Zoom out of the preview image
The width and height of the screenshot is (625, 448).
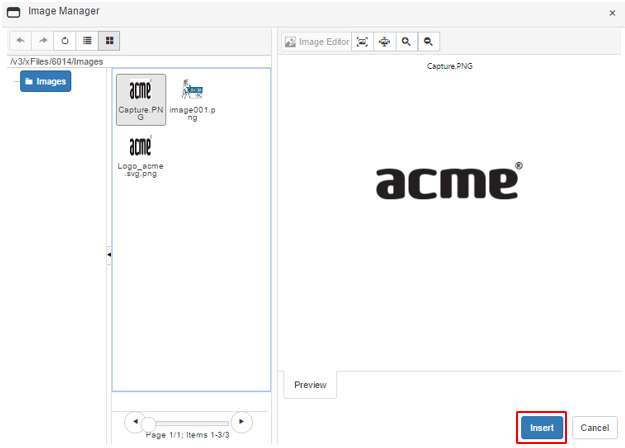coord(428,42)
